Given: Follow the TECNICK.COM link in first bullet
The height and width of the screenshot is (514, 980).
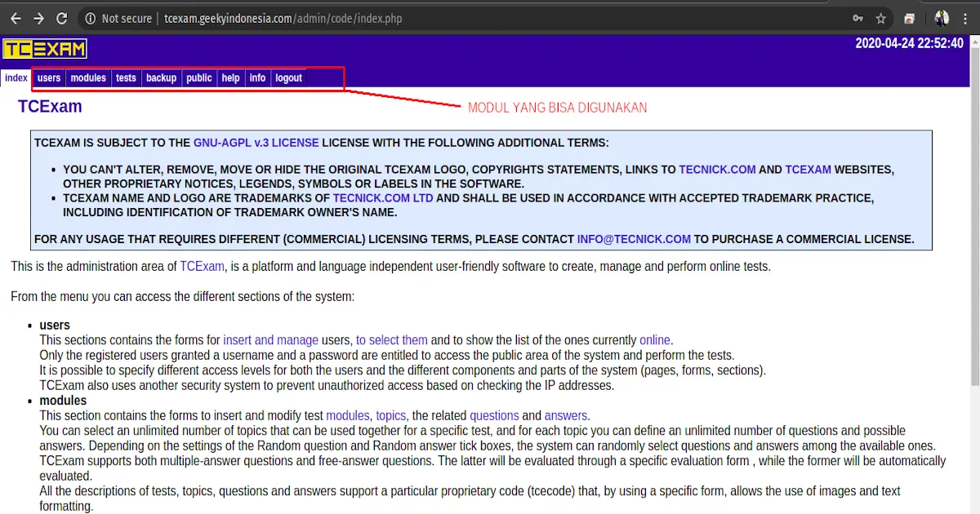Looking at the screenshot, I should [x=717, y=170].
